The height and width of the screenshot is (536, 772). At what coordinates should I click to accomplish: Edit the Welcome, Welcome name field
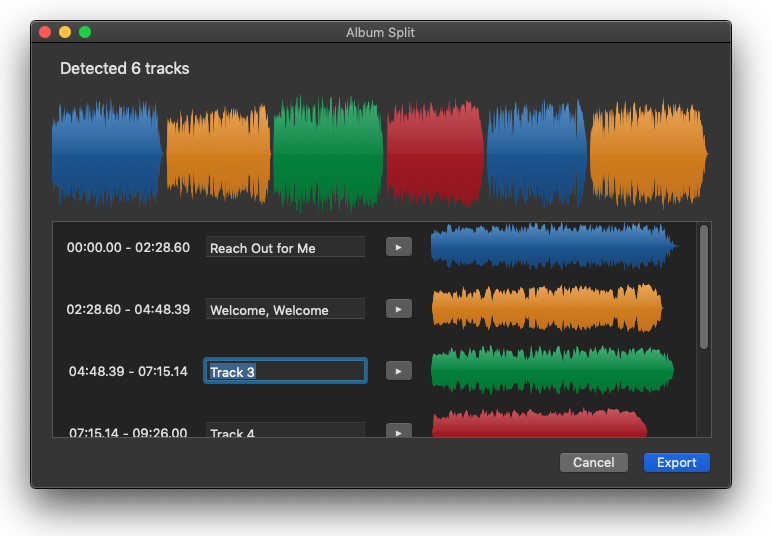(285, 309)
